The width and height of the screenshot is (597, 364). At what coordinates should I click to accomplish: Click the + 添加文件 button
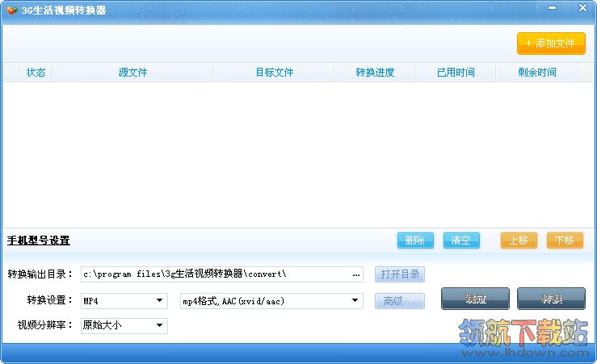[x=551, y=44]
